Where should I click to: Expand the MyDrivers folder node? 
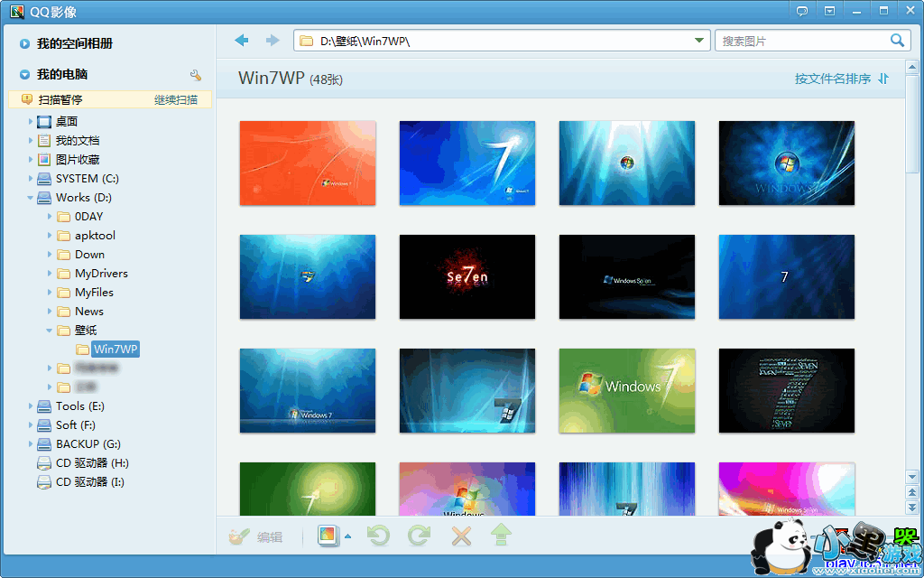click(x=51, y=273)
